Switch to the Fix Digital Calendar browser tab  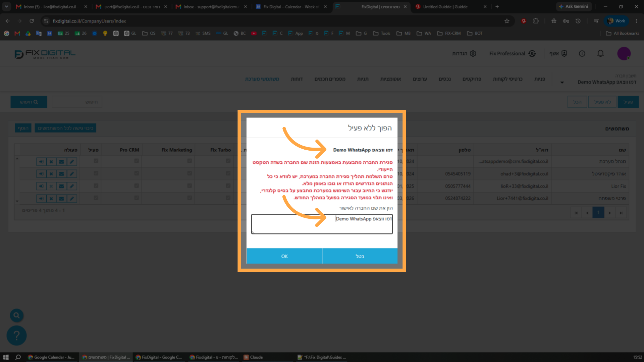click(290, 7)
